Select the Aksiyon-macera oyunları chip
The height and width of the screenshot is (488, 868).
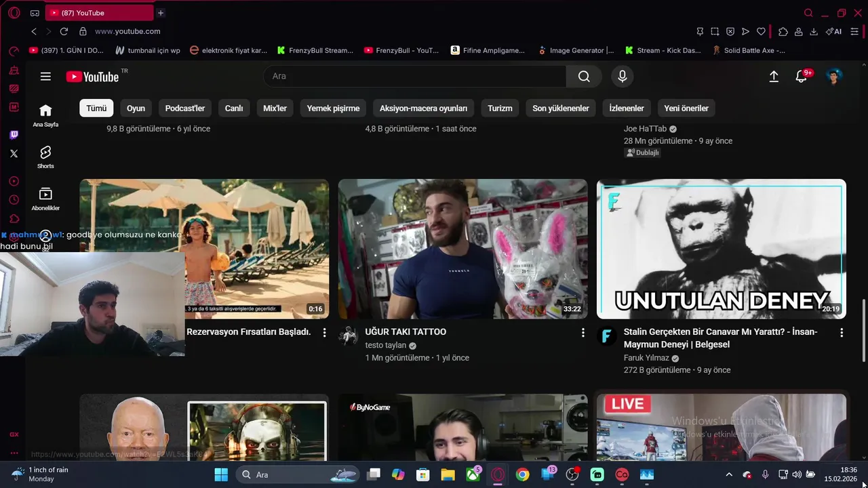pyautogui.click(x=423, y=108)
